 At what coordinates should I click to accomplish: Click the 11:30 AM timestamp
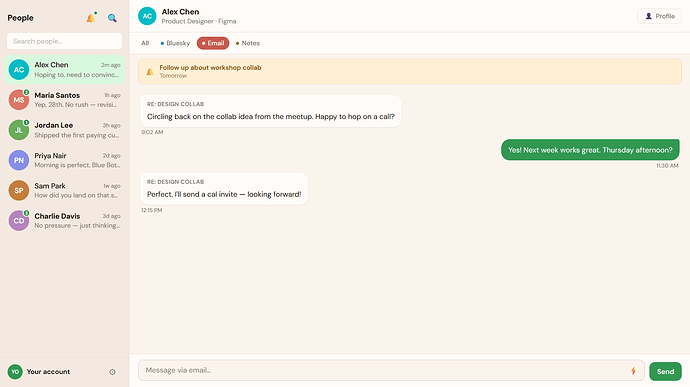click(x=668, y=166)
